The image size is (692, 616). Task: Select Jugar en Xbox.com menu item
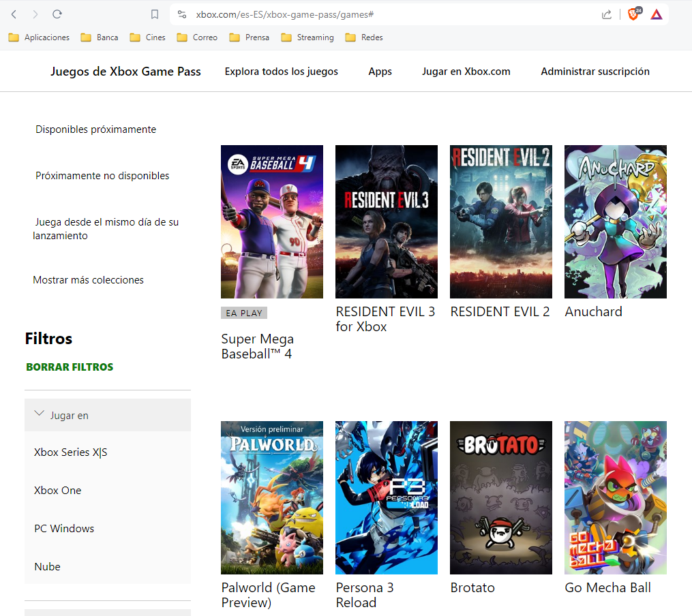(x=466, y=72)
